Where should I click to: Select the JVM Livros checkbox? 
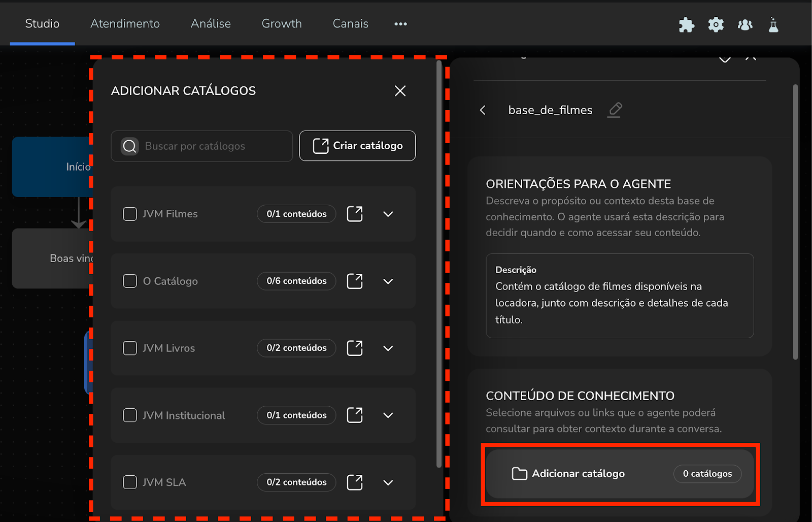pyautogui.click(x=130, y=348)
